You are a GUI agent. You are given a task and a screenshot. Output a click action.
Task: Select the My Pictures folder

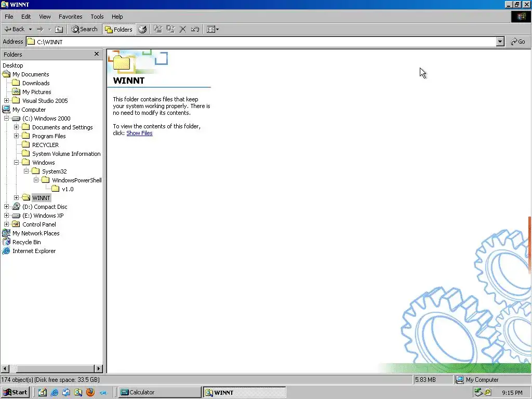(x=37, y=92)
